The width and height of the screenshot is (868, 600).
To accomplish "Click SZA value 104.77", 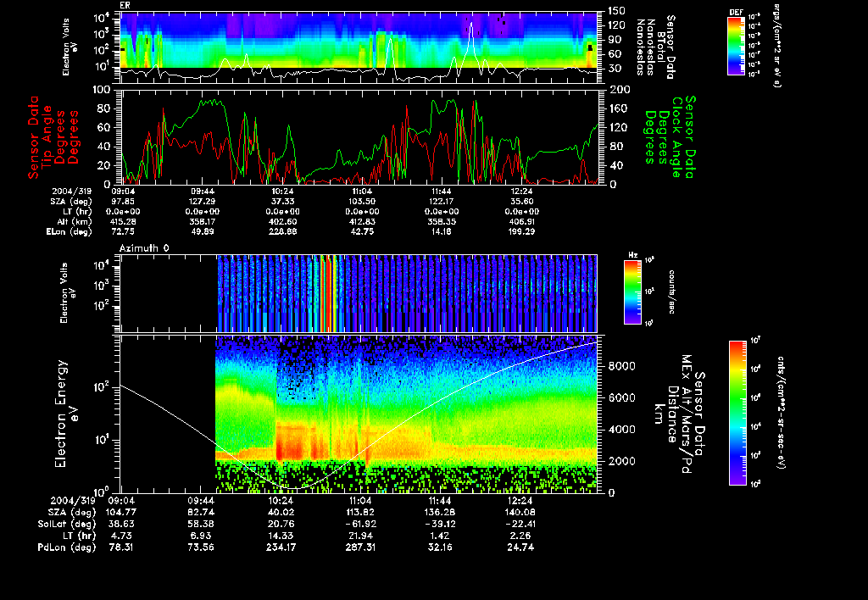I will (123, 513).
